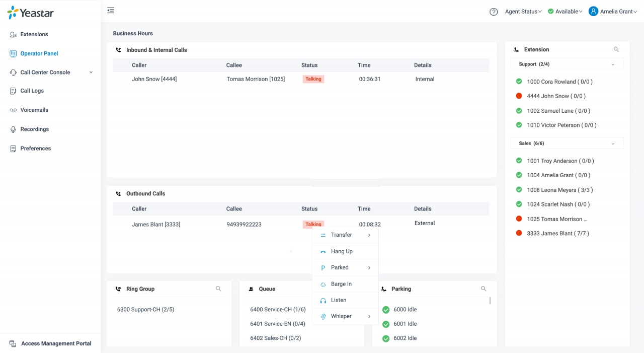Collapse the Support extension group
The width and height of the screenshot is (644, 353).
click(612, 64)
